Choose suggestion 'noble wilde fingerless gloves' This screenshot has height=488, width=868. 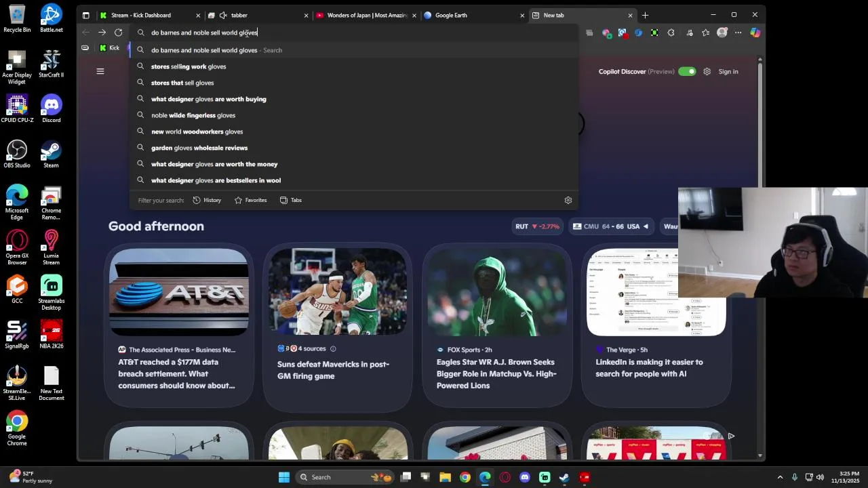(x=353, y=115)
